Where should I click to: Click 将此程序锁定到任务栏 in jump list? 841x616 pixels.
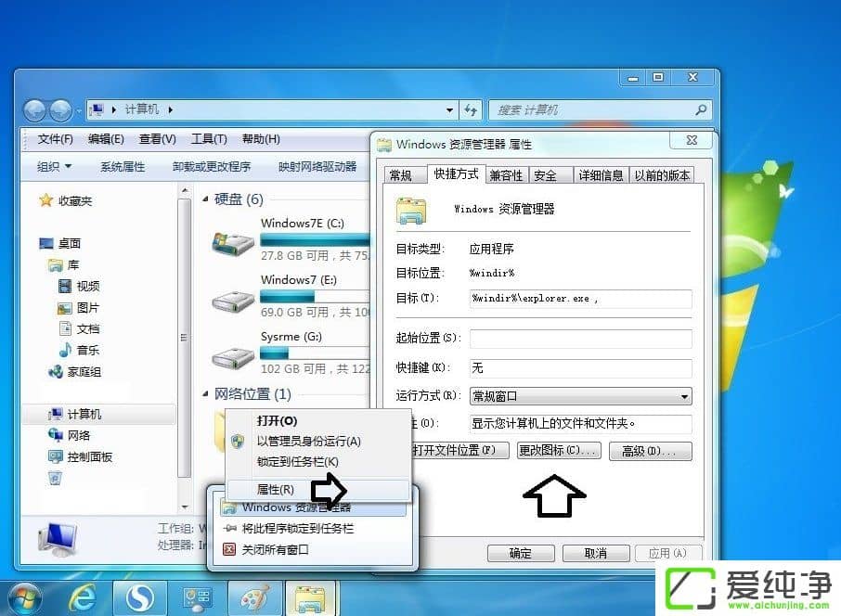point(313,529)
